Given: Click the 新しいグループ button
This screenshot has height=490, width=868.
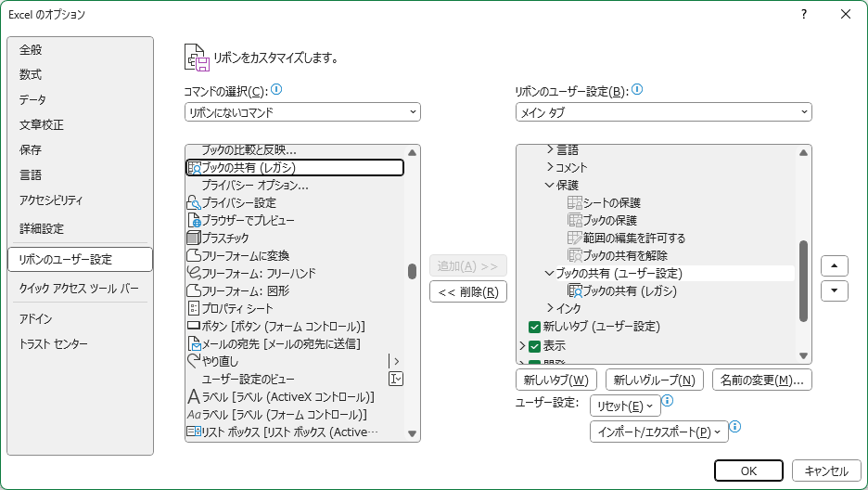Looking at the screenshot, I should (x=655, y=380).
